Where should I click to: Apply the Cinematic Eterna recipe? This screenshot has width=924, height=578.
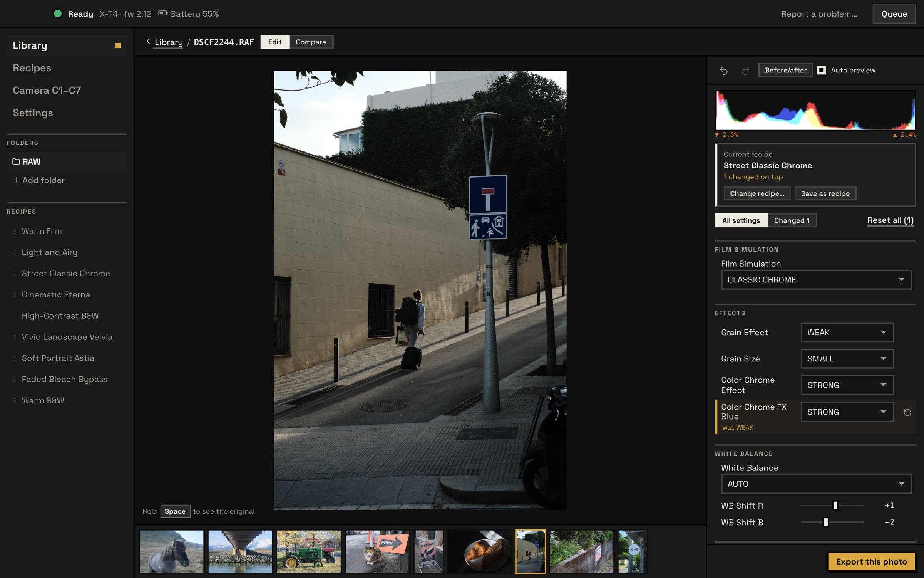pyautogui.click(x=56, y=295)
